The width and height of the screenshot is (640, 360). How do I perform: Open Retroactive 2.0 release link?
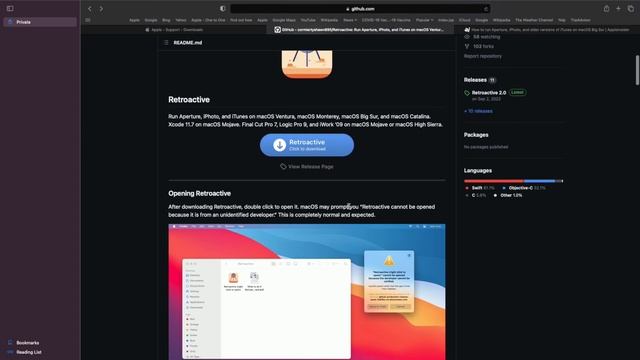coord(489,93)
